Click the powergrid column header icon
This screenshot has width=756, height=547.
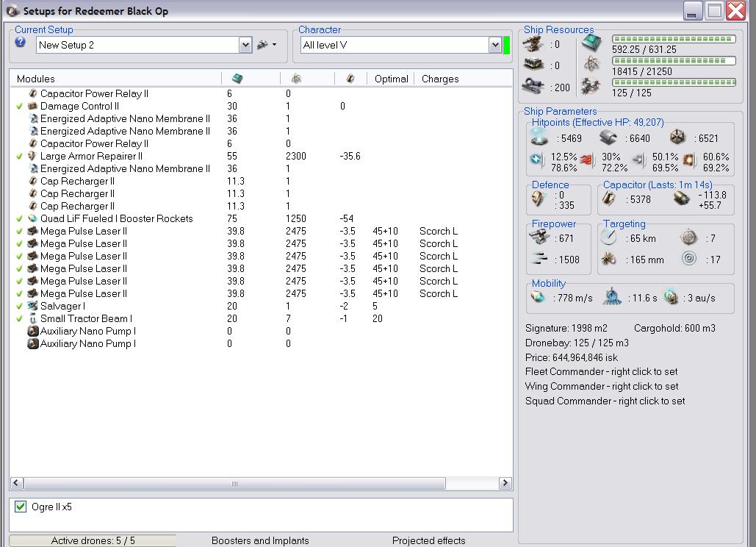(296, 79)
